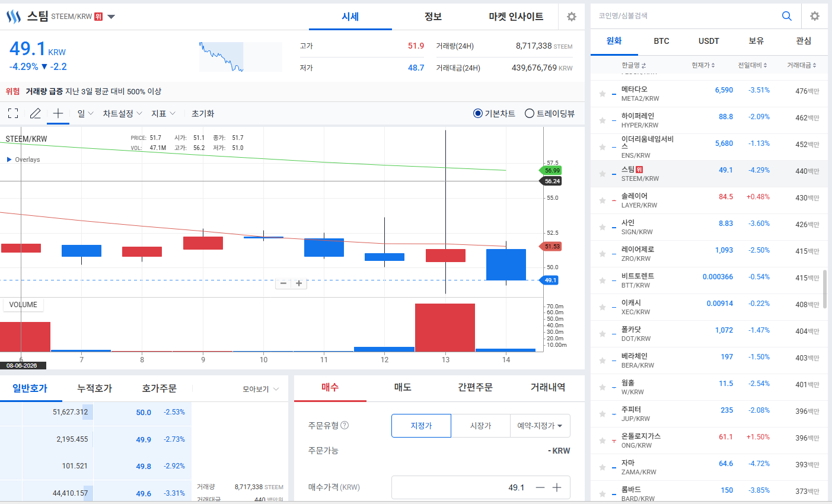
Task: Select the 원화 market tab
Action: coord(614,41)
